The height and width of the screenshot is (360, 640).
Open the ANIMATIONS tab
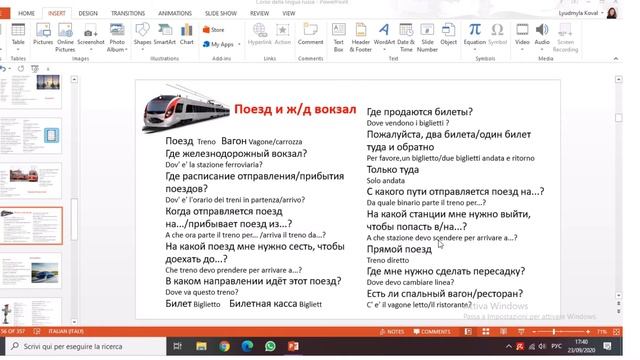(175, 13)
